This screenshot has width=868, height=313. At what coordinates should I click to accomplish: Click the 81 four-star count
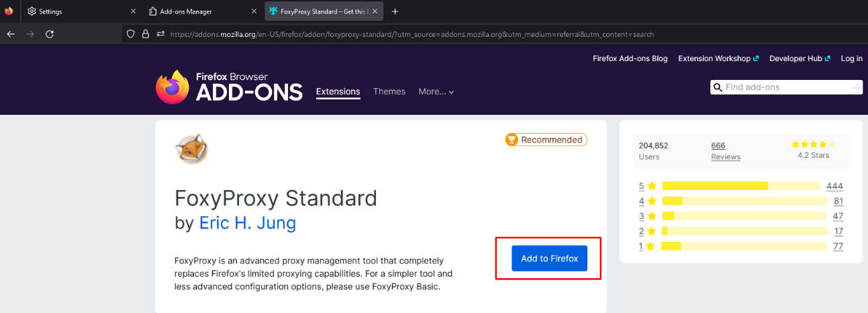838,201
